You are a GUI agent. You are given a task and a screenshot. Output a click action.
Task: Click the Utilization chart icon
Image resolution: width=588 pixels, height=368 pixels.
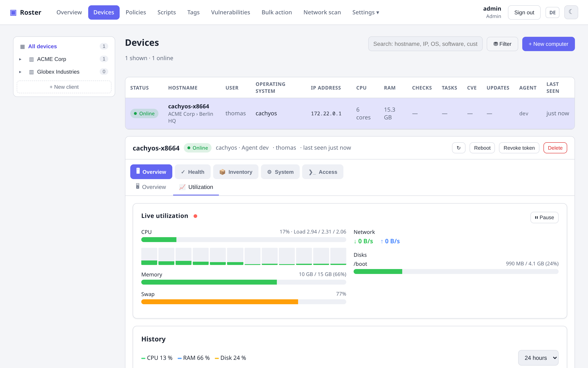tap(182, 187)
